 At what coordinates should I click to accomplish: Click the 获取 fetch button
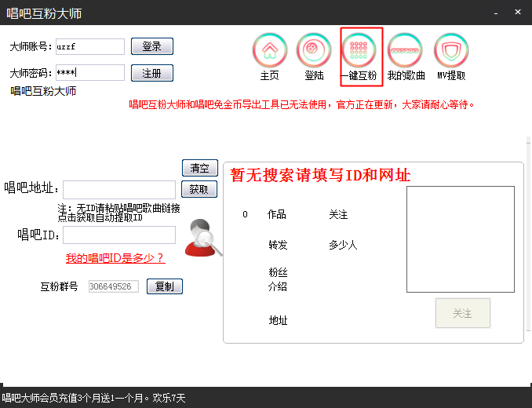click(x=199, y=189)
